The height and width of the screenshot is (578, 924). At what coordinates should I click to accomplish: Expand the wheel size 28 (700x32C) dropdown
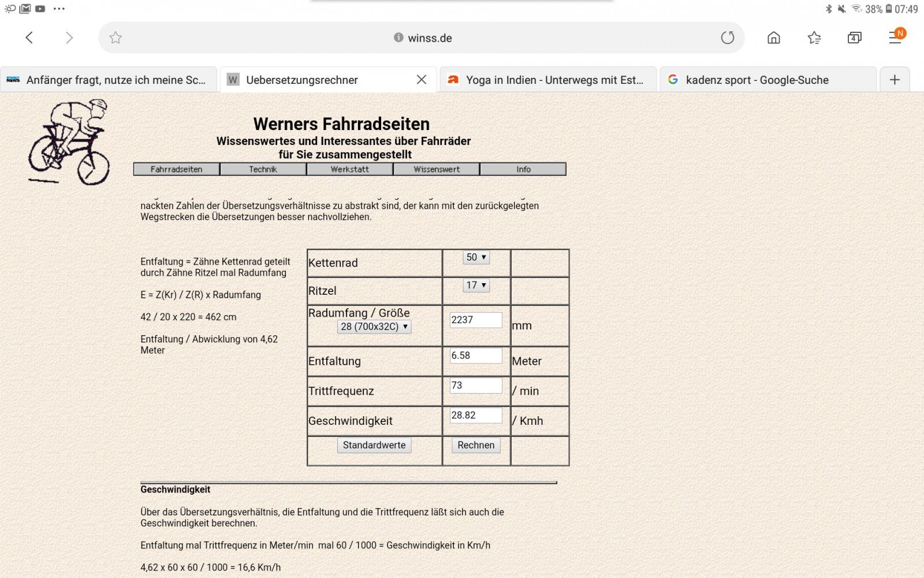click(x=374, y=327)
